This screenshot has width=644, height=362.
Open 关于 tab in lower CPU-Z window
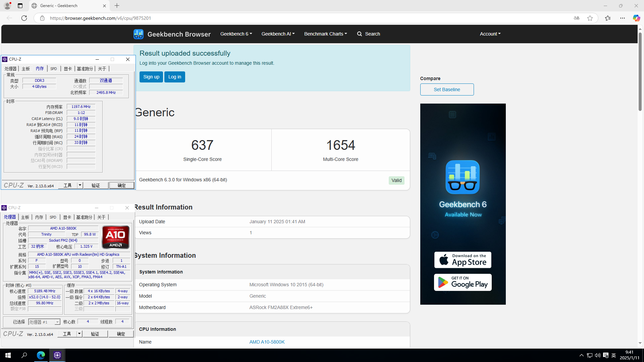[x=101, y=217]
